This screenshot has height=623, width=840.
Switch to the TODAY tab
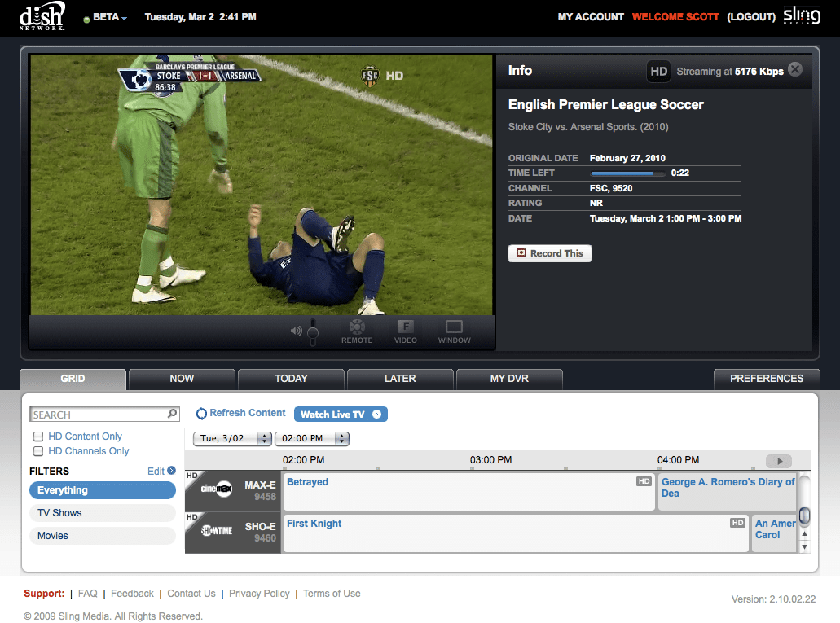(x=291, y=379)
